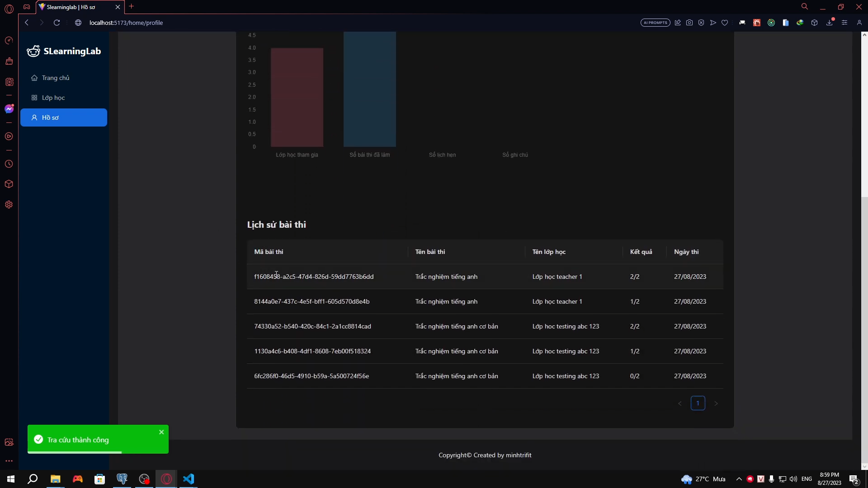Image resolution: width=868 pixels, height=488 pixels.
Task: Click the 'Lớp học tham gia' red bar
Action: point(297,97)
